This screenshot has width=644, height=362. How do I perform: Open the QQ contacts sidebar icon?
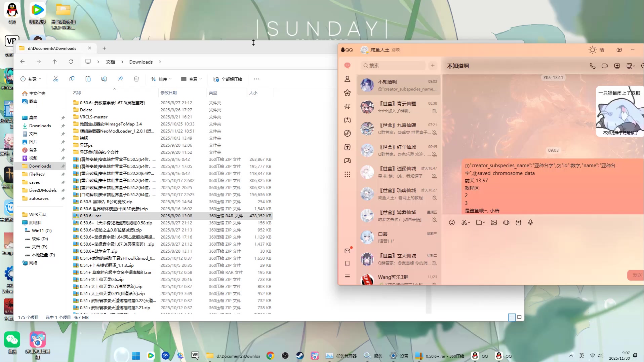coord(347,79)
